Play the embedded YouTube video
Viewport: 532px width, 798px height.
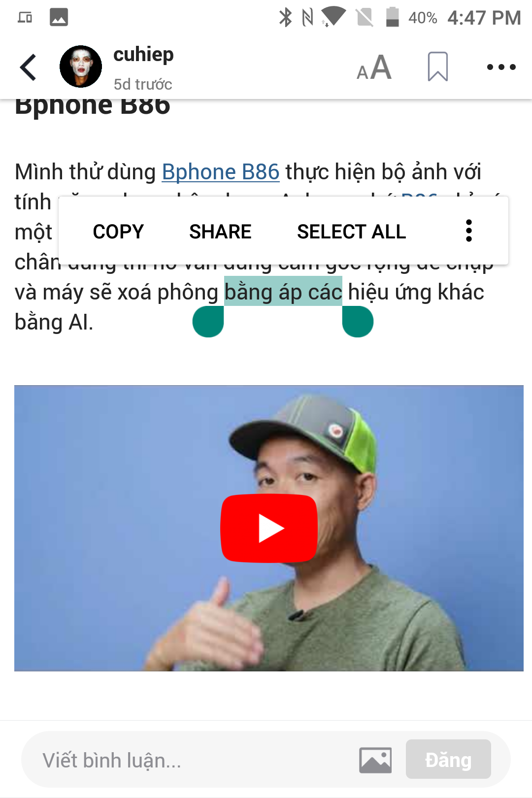click(x=269, y=528)
